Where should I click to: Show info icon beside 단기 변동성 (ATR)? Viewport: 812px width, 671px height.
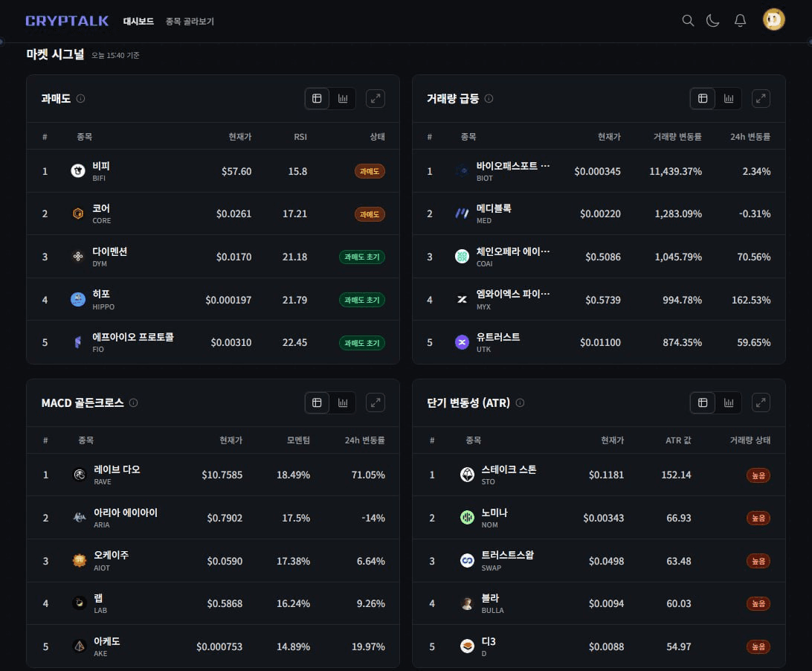coord(520,402)
